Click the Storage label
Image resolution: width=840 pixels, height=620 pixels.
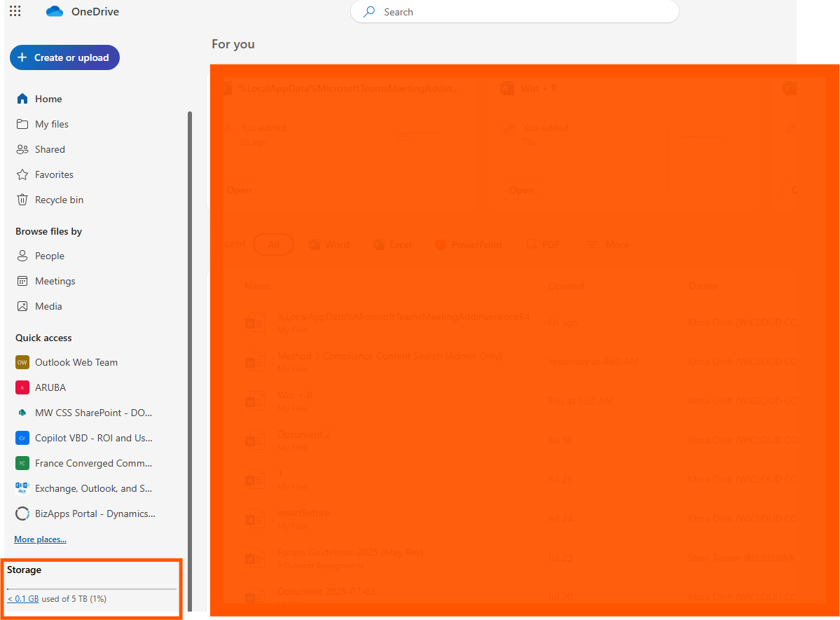(x=24, y=570)
